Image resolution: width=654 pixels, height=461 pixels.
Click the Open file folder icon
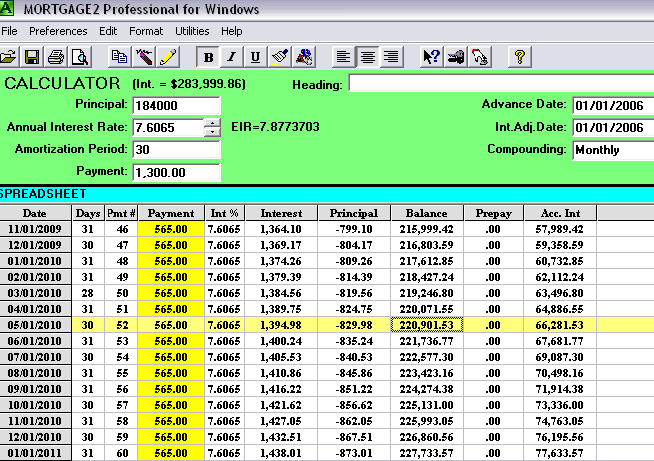point(9,57)
